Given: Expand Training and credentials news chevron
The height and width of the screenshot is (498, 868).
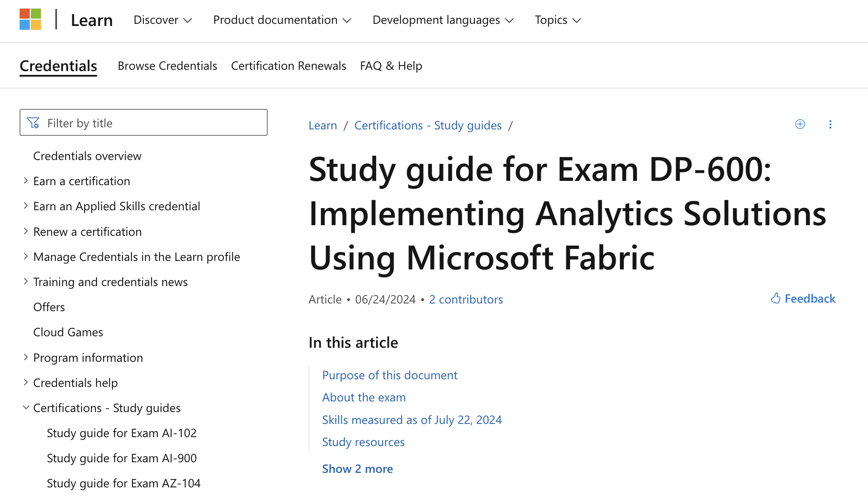Looking at the screenshot, I should point(26,282).
